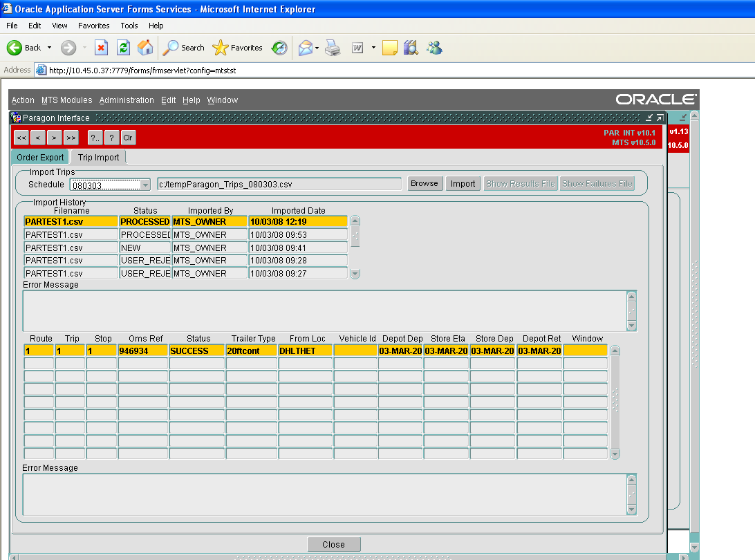Click the upper Error Message text area
This screenshot has height=560, width=755.
(325, 310)
